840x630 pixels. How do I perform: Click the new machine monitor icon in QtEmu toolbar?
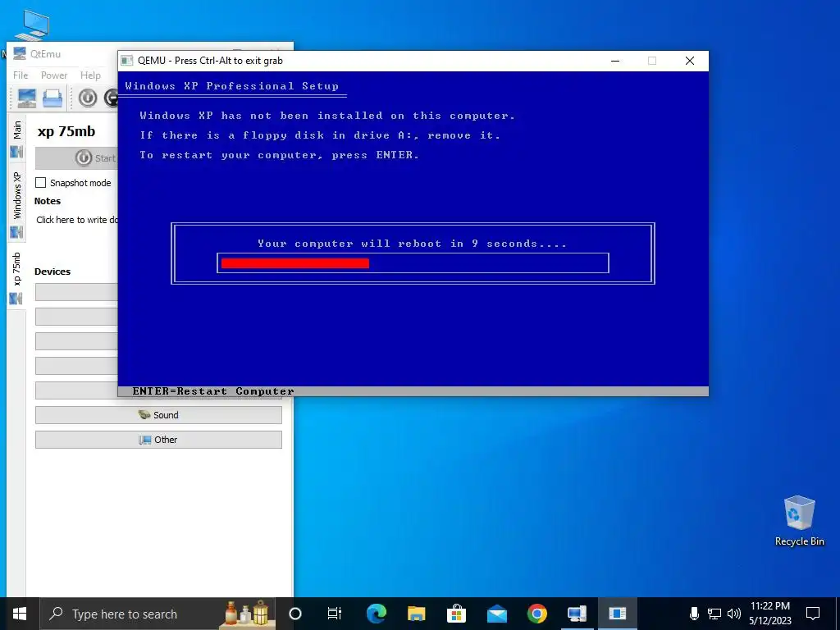click(26, 98)
